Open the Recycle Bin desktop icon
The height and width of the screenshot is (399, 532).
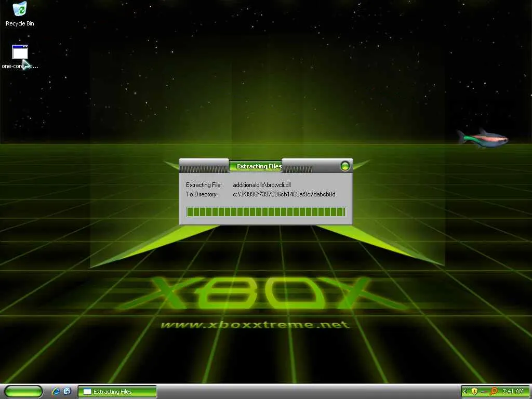(x=20, y=14)
